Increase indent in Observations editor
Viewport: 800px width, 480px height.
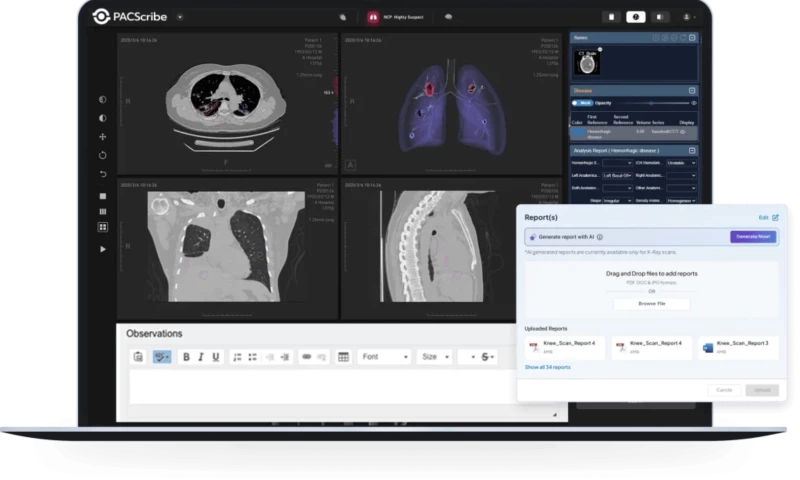[x=285, y=357]
